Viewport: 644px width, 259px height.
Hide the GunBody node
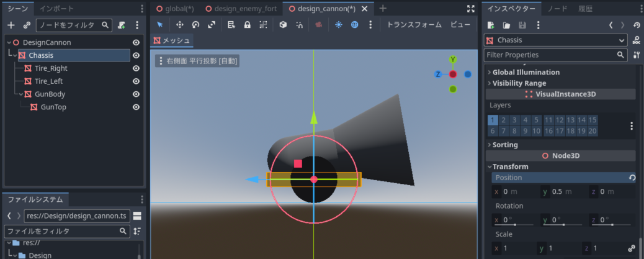click(136, 94)
